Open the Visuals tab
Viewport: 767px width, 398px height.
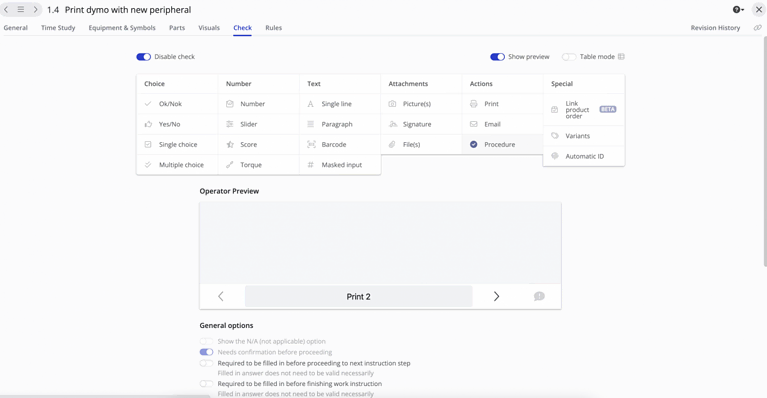[x=209, y=28]
